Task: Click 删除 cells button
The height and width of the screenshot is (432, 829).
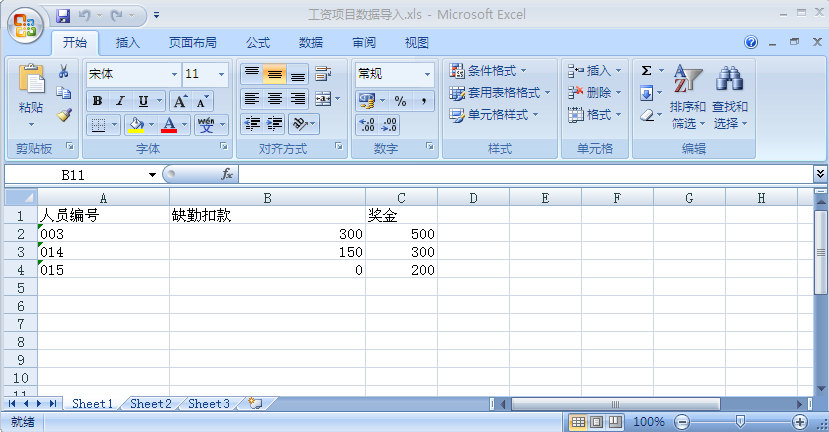Action: tap(594, 93)
